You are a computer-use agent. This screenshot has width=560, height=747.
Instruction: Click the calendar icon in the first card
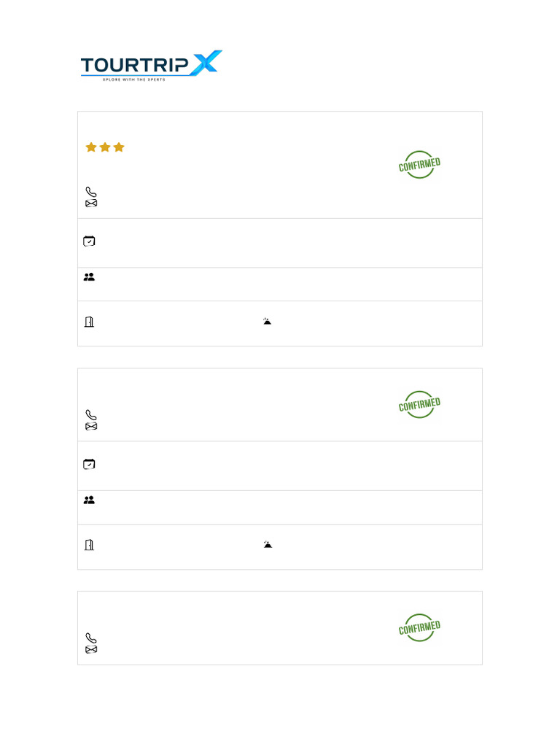[x=89, y=241]
